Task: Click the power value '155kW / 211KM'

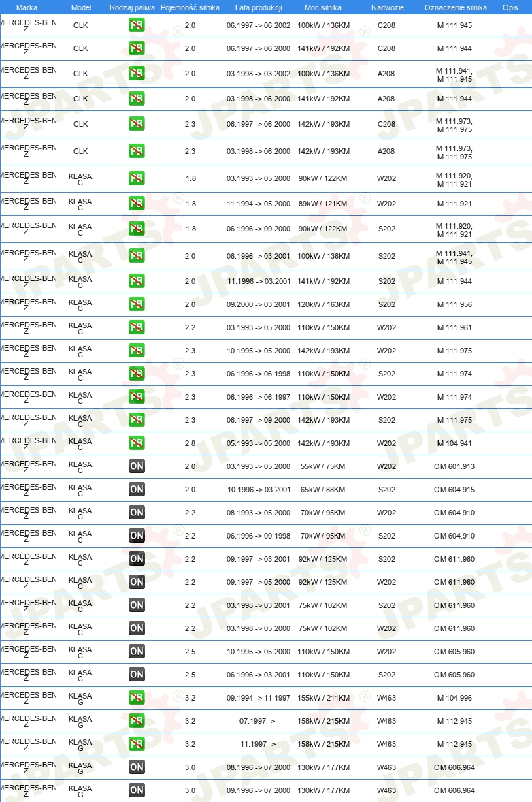Action: (324, 698)
